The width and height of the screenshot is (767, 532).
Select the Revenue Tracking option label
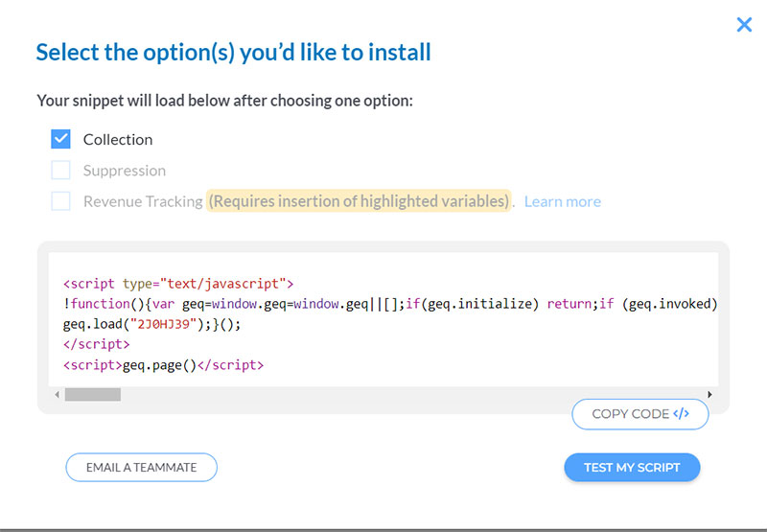[x=143, y=201]
